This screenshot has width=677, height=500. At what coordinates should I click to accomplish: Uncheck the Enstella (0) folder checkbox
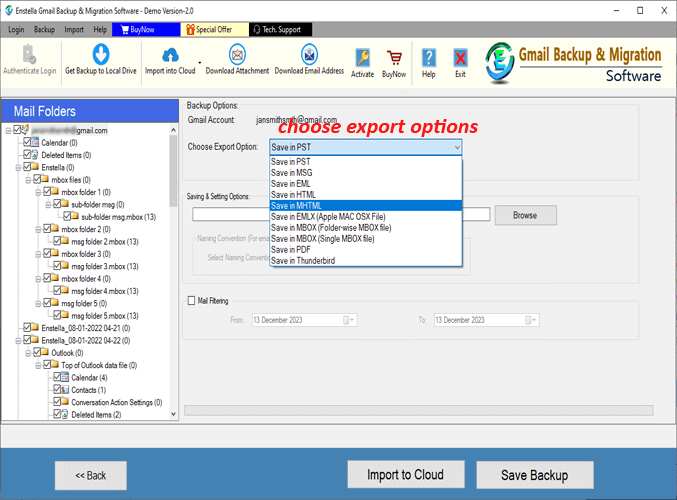28,167
